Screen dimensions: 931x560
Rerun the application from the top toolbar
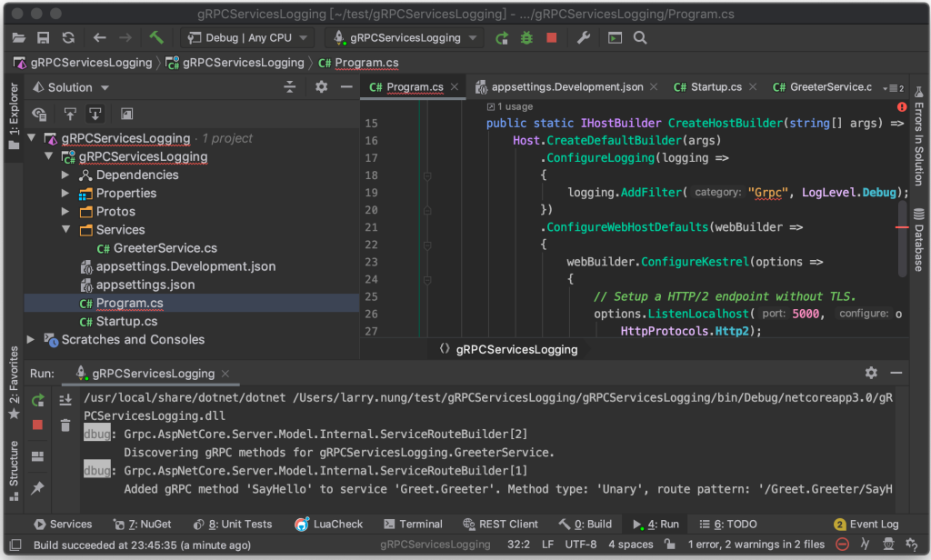coord(502,38)
